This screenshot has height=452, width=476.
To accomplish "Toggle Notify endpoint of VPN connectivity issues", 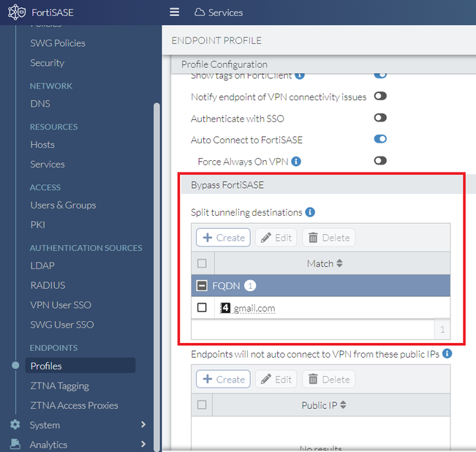I will pos(380,97).
